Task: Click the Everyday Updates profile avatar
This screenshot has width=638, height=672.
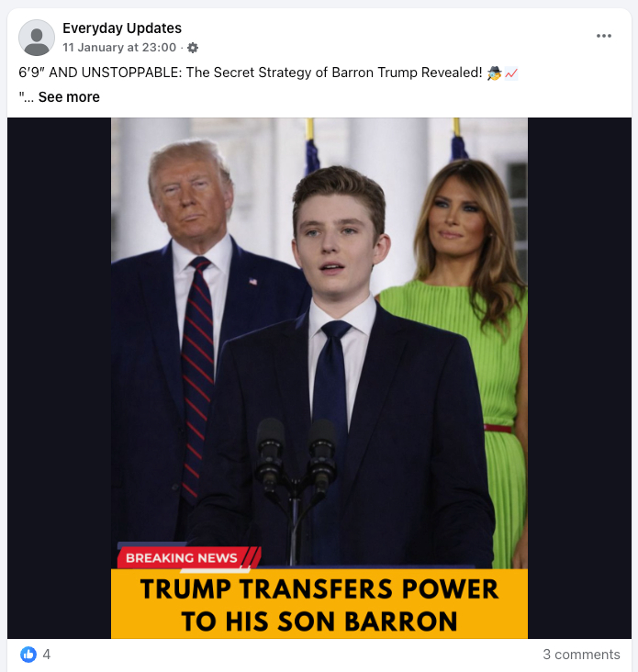Action: [x=37, y=38]
